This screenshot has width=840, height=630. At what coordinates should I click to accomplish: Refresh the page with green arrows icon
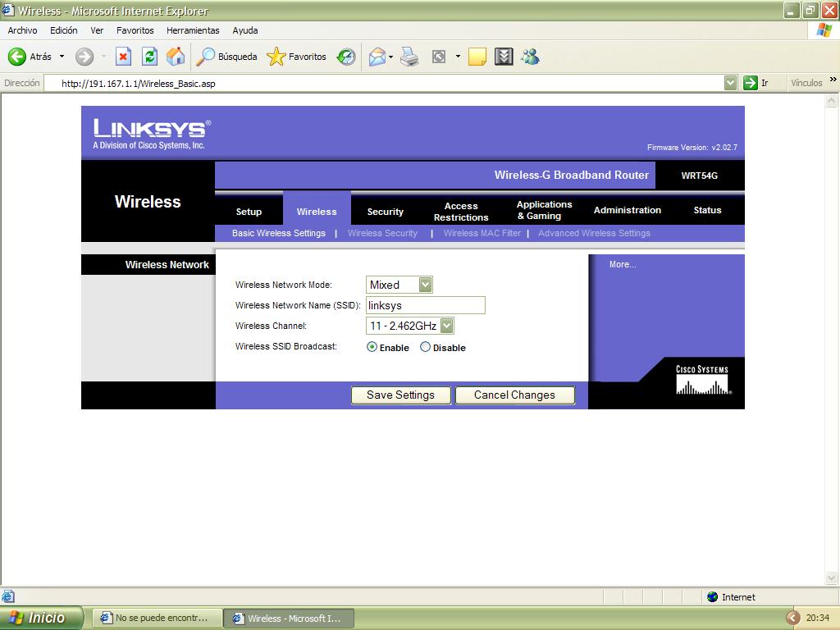(x=149, y=57)
